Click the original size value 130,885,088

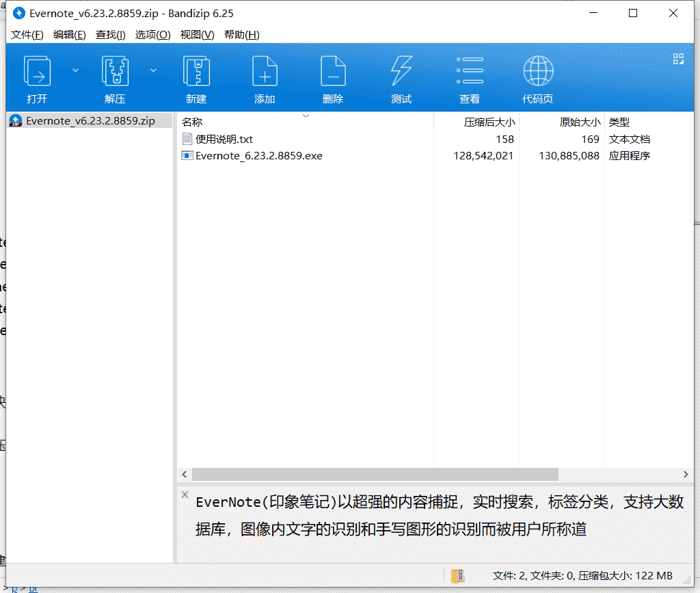(x=569, y=156)
